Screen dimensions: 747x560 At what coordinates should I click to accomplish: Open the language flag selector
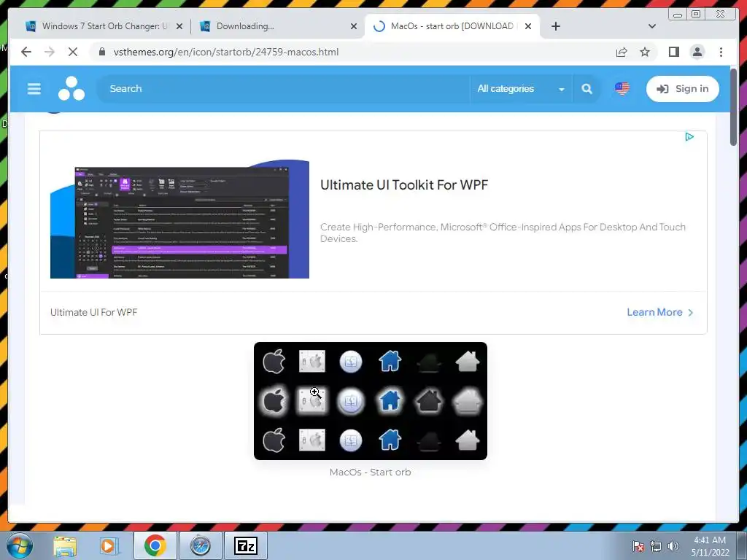[x=622, y=88]
